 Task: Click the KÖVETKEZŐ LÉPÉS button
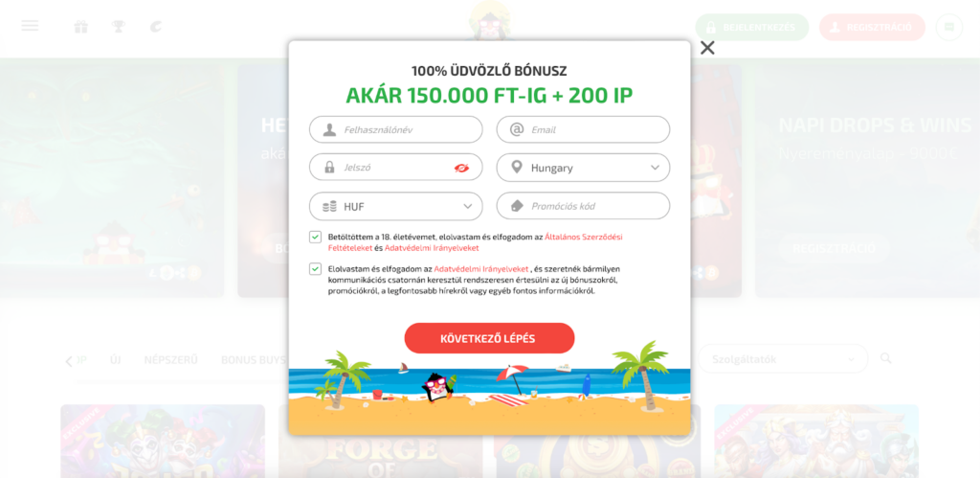[x=489, y=338]
